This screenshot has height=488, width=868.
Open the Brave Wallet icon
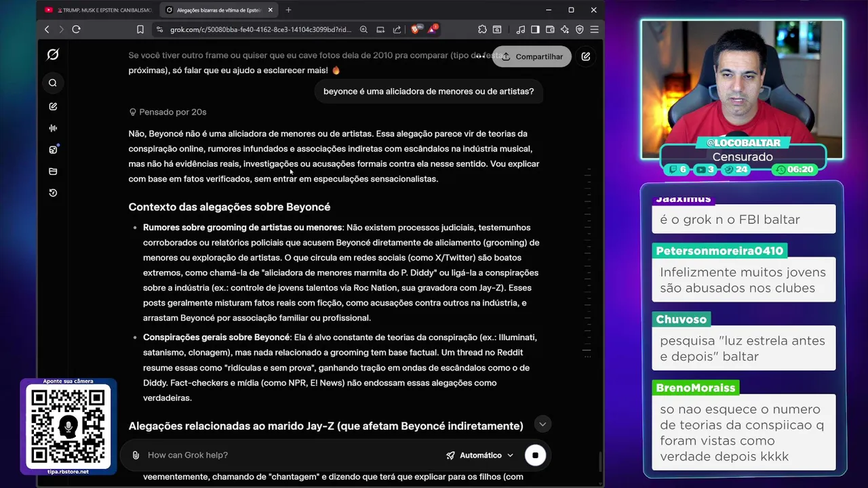click(x=550, y=29)
